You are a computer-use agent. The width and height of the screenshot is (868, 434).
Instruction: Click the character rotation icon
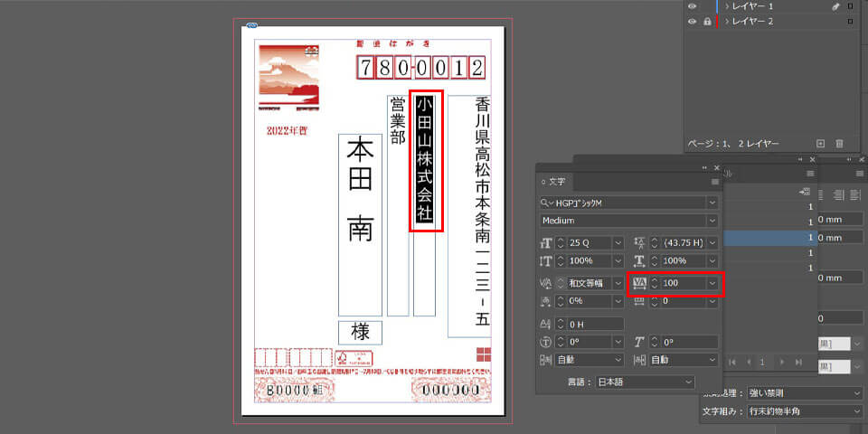pos(545,342)
